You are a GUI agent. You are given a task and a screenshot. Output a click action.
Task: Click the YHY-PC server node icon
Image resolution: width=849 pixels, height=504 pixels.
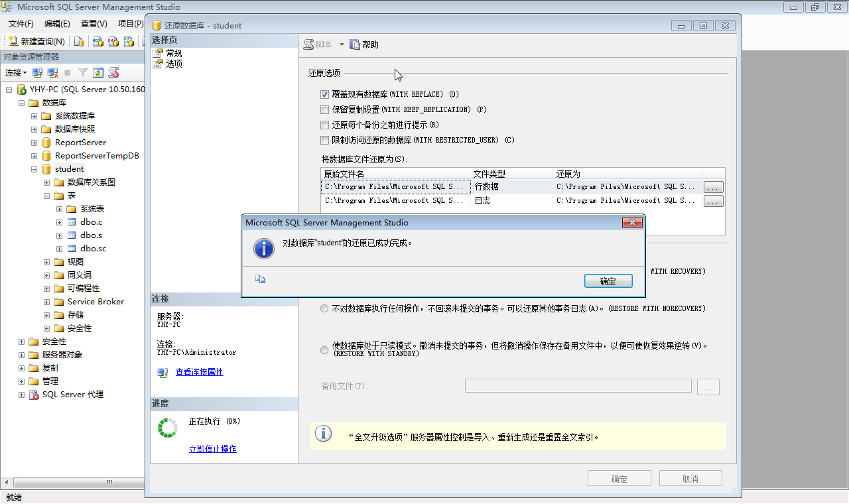[22, 90]
